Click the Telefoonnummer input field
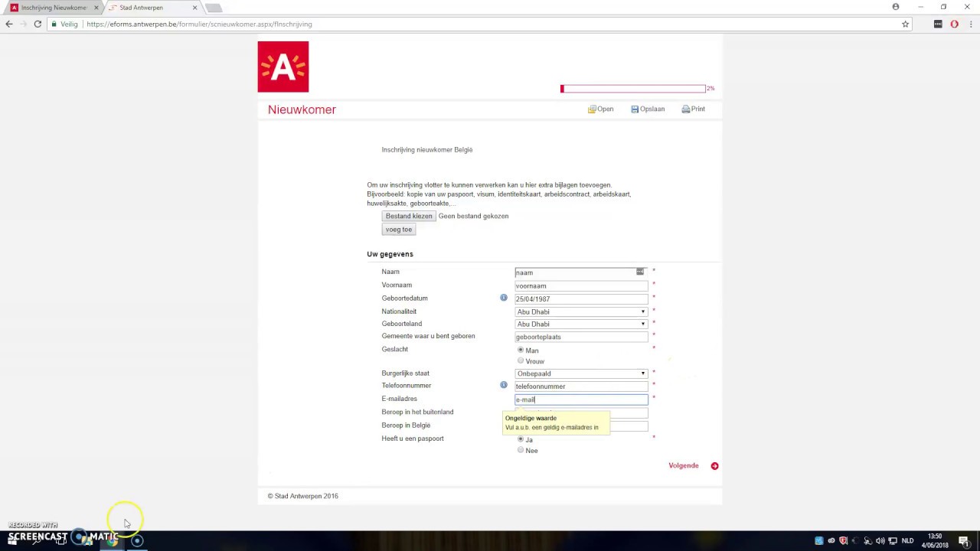This screenshot has height=551, width=980. pos(581,386)
